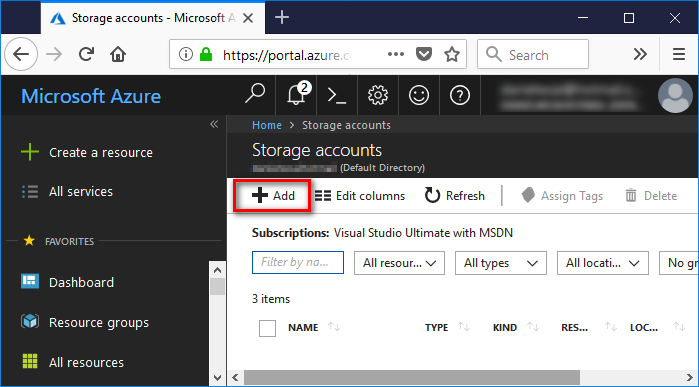Click browser Back button
Screen dimensions: 699x387
tap(21, 54)
